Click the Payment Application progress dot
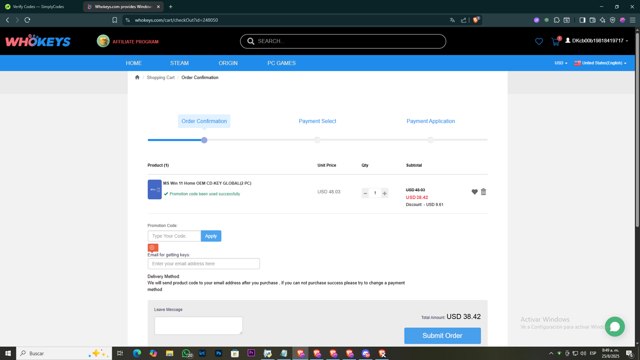 430,140
